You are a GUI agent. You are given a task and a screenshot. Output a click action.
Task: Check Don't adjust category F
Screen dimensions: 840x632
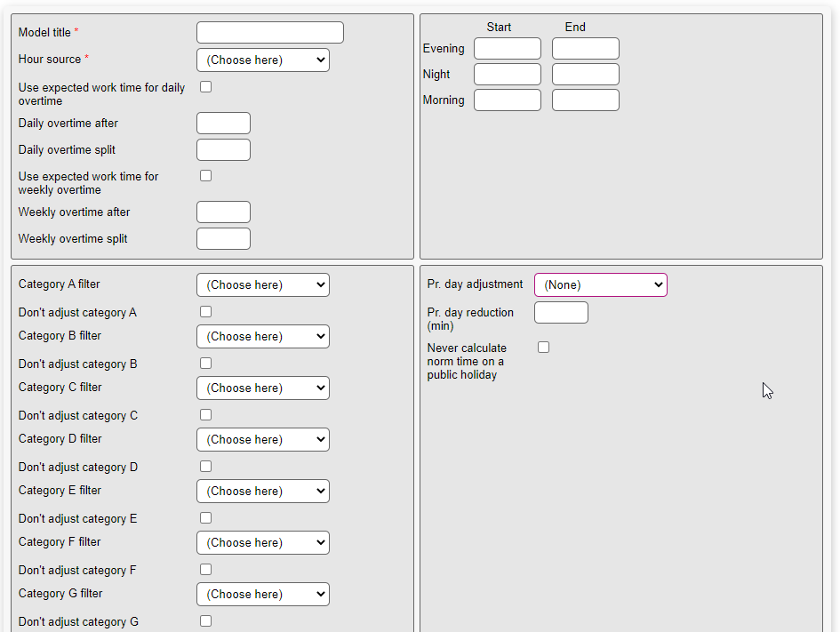205,570
